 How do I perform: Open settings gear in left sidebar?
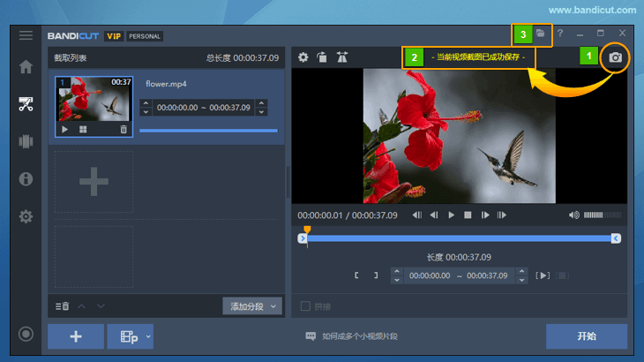(x=26, y=216)
